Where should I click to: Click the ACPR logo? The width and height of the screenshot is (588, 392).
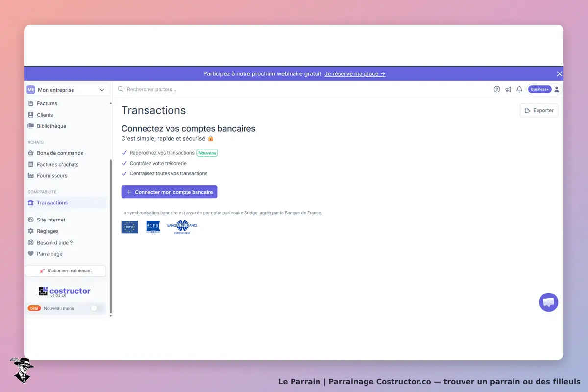coord(153,227)
